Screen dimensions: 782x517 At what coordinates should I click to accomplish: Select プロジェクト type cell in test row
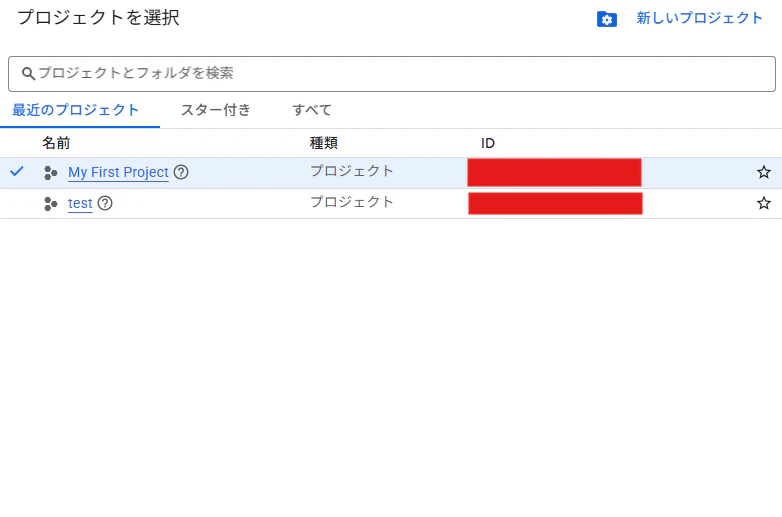352,202
